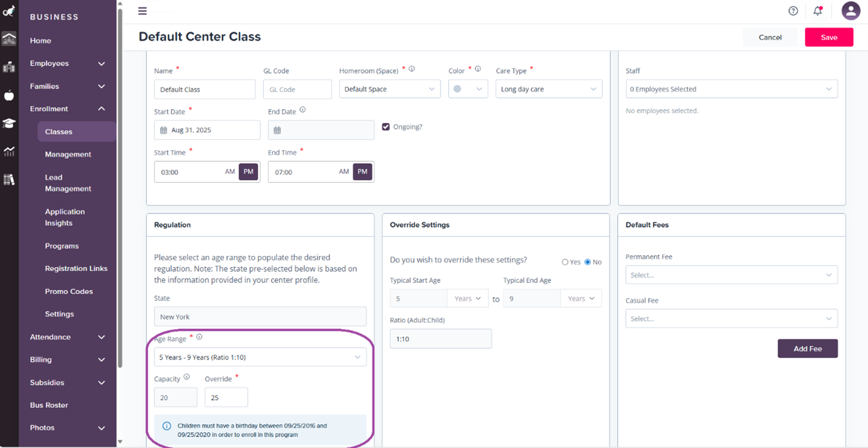The width and height of the screenshot is (868, 448).
Task: Toggle the Ongoing checkbox
Action: [387, 126]
